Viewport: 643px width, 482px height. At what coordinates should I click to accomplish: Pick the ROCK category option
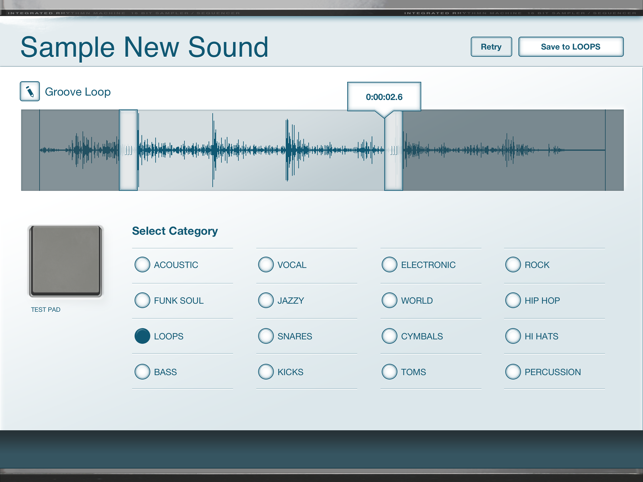513,265
